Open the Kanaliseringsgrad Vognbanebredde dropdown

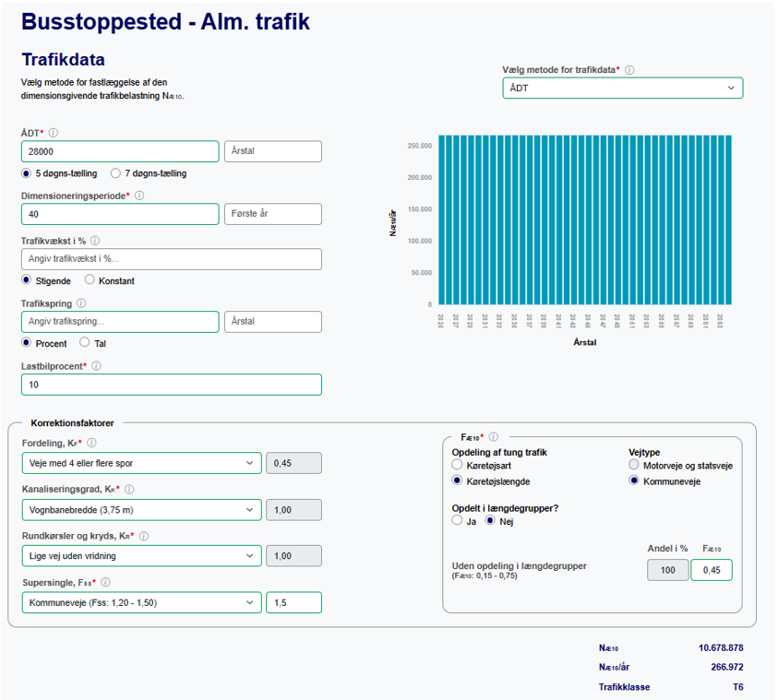tap(141, 510)
